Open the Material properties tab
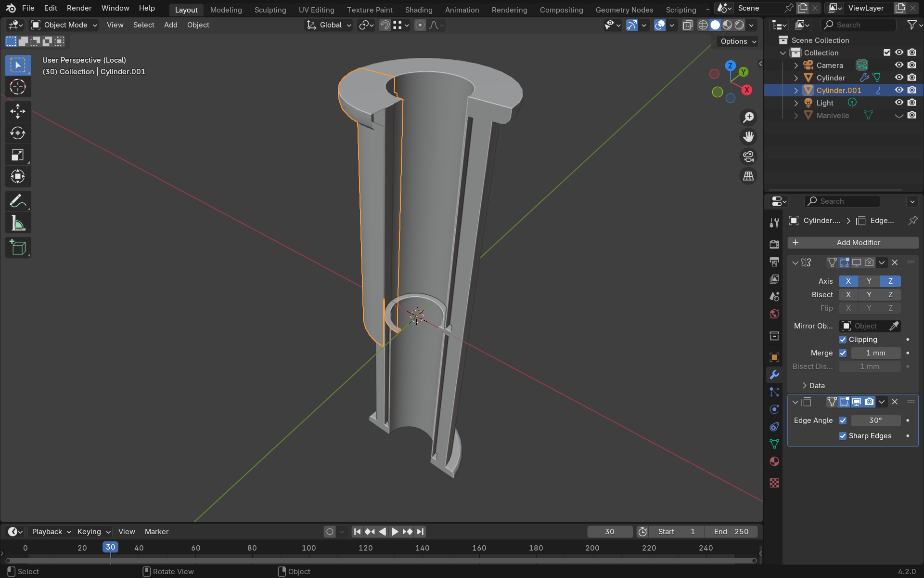The image size is (924, 578). pyautogui.click(x=774, y=461)
